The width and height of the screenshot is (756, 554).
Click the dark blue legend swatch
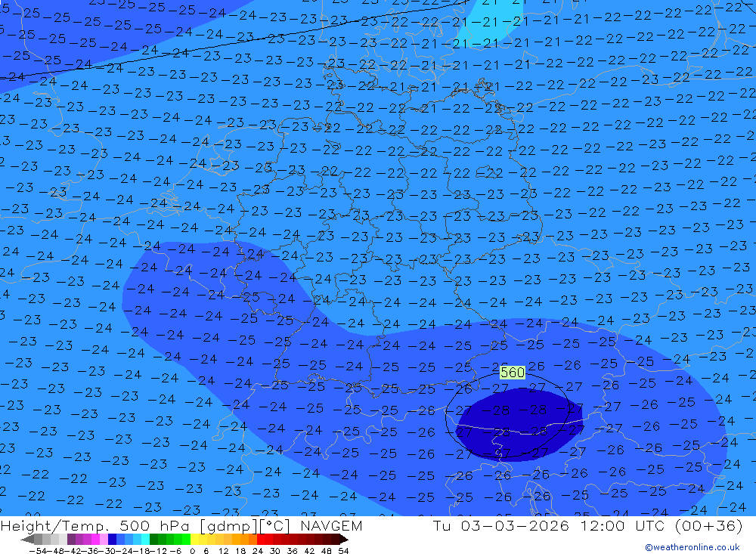(x=112, y=540)
